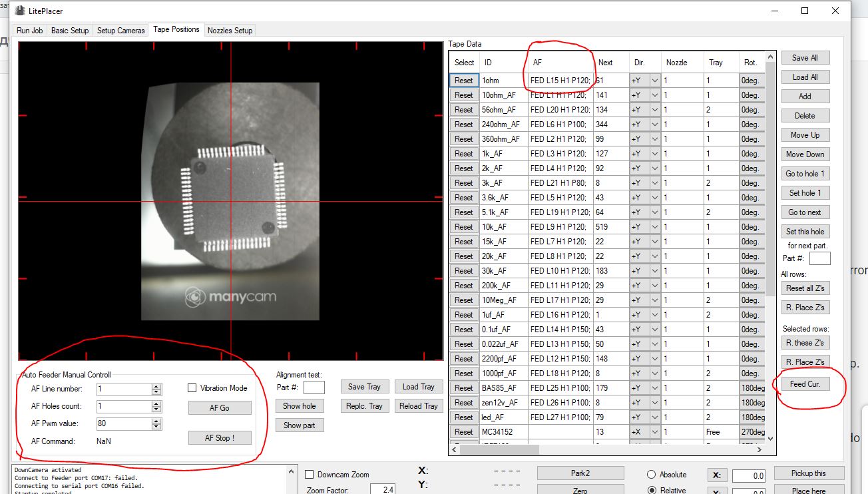868x494 pixels.
Task: Click the AF Line number input field
Action: click(124, 389)
